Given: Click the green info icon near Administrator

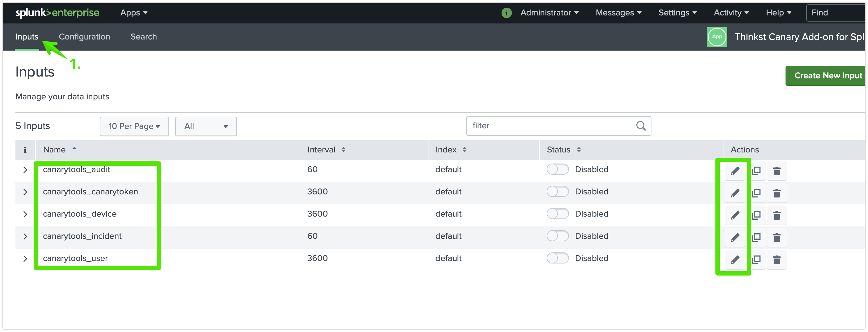Looking at the screenshot, I should (507, 13).
